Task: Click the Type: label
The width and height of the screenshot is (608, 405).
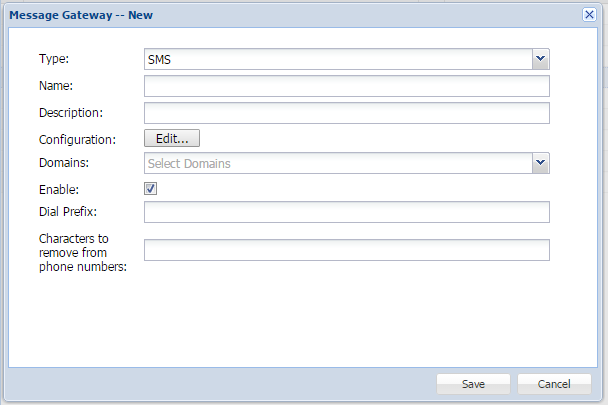Action: [55, 60]
